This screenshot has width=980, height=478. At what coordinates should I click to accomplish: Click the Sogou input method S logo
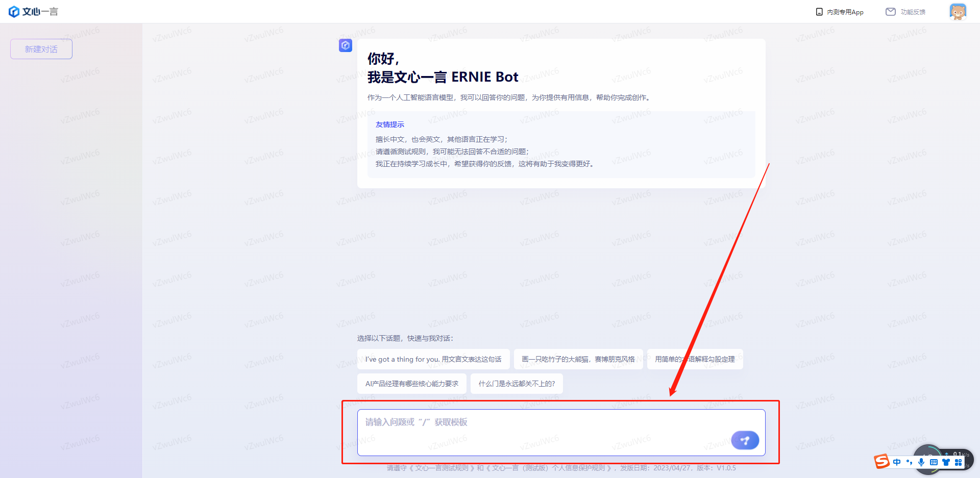[x=882, y=461]
